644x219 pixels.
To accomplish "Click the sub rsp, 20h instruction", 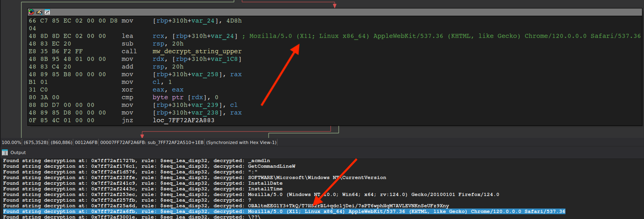I will (153, 44).
